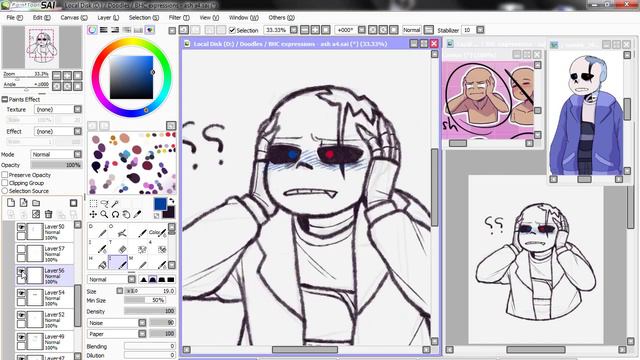The image size is (640, 360).
Task: Select the Zoom magnifier tool
Action: [x=104, y=214]
